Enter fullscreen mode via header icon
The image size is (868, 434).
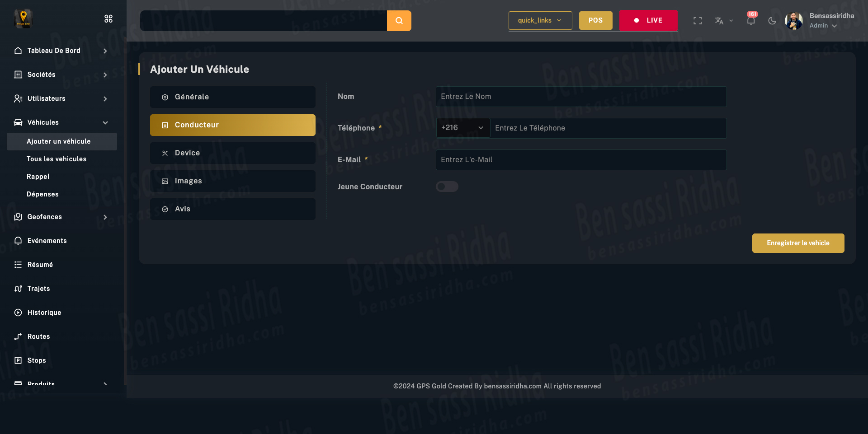pyautogui.click(x=698, y=21)
